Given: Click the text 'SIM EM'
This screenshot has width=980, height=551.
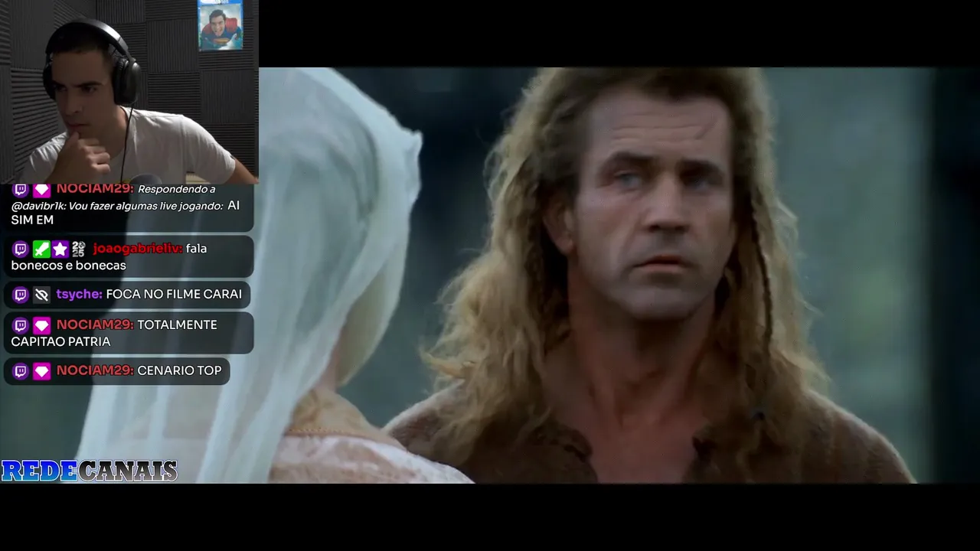Looking at the screenshot, I should click(x=32, y=220).
